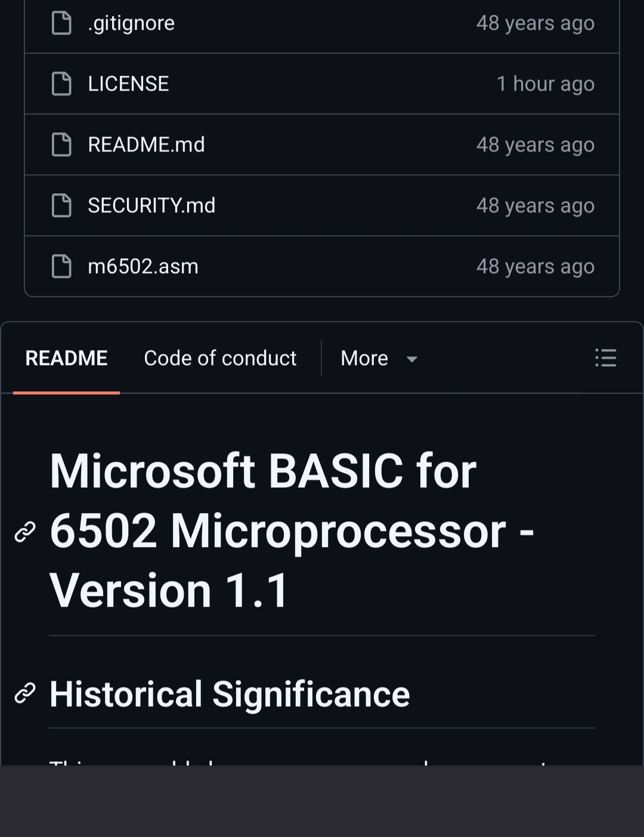Viewport: 644px width, 837px height.
Task: Click the .gitignore file icon
Action: pyautogui.click(x=61, y=23)
